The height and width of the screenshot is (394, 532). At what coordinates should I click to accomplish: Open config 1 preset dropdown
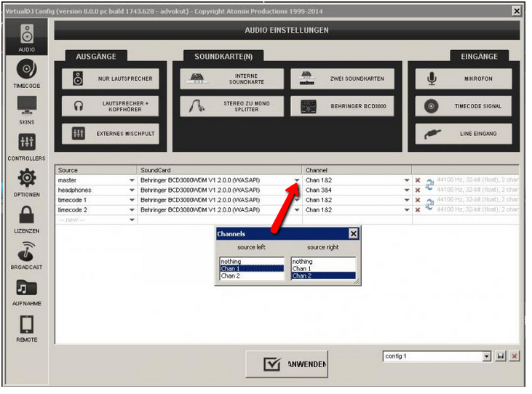click(487, 356)
